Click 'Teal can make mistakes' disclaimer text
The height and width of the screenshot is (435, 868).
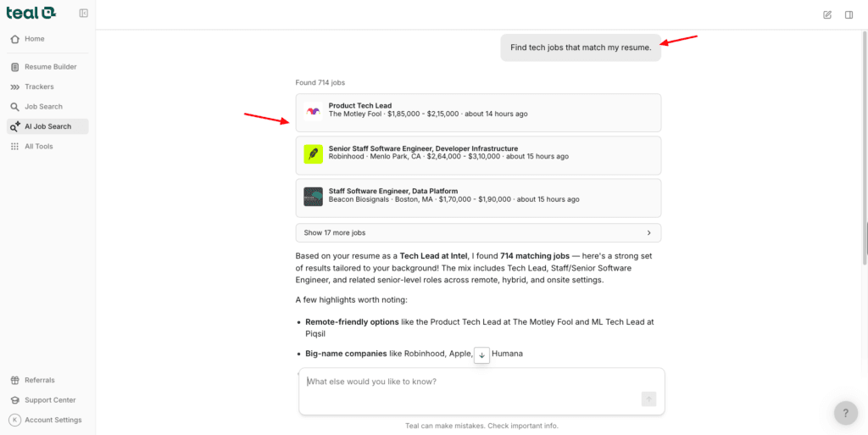pos(481,427)
